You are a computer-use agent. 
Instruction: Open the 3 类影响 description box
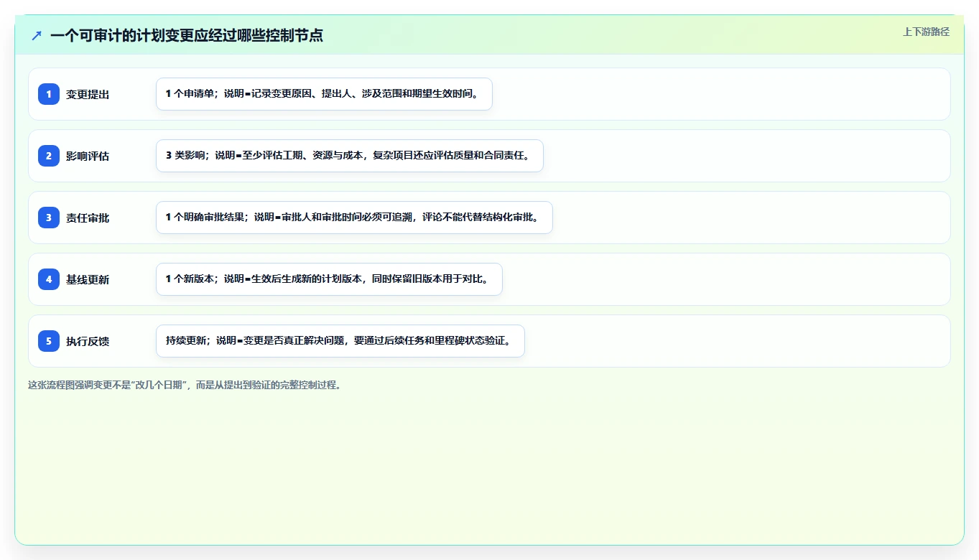pos(350,156)
